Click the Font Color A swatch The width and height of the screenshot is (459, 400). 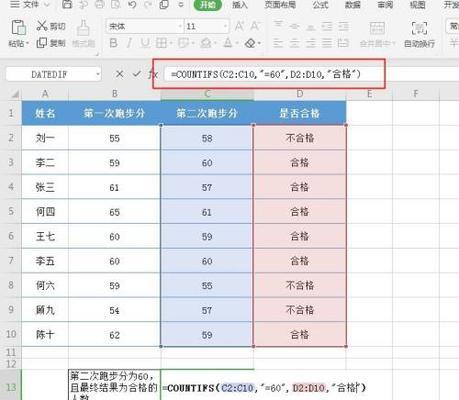click(228, 43)
